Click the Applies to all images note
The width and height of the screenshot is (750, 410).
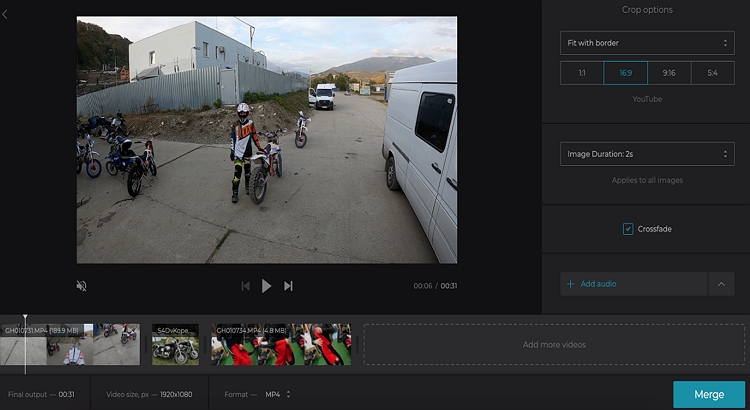pyautogui.click(x=647, y=180)
